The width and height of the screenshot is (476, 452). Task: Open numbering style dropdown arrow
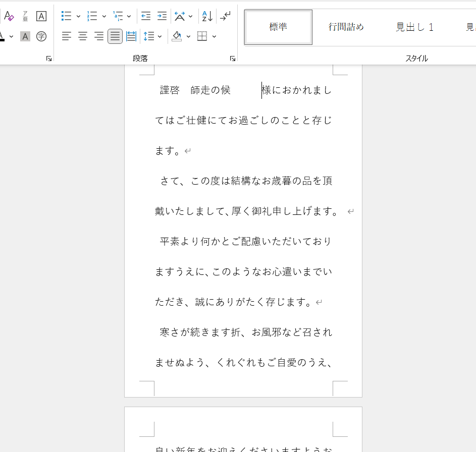(104, 16)
